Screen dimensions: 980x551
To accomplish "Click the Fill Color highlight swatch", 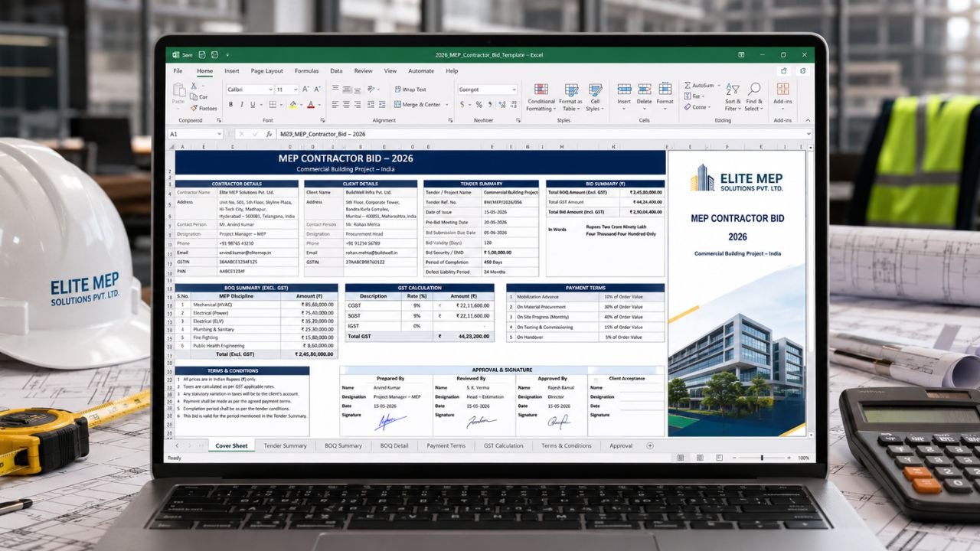I will [x=293, y=105].
